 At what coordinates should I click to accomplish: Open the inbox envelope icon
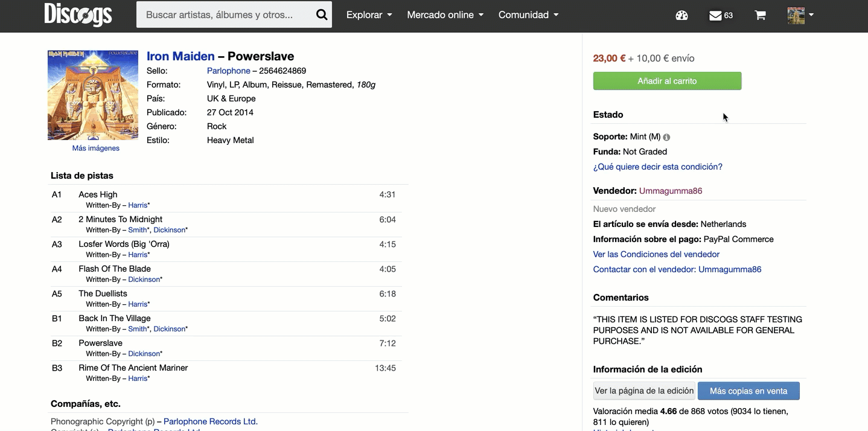tap(715, 16)
